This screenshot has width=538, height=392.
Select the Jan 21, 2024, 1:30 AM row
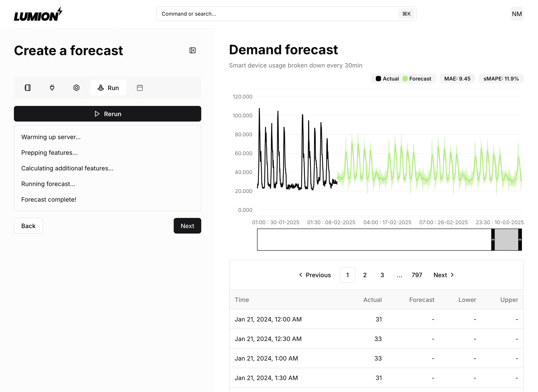[376, 378]
